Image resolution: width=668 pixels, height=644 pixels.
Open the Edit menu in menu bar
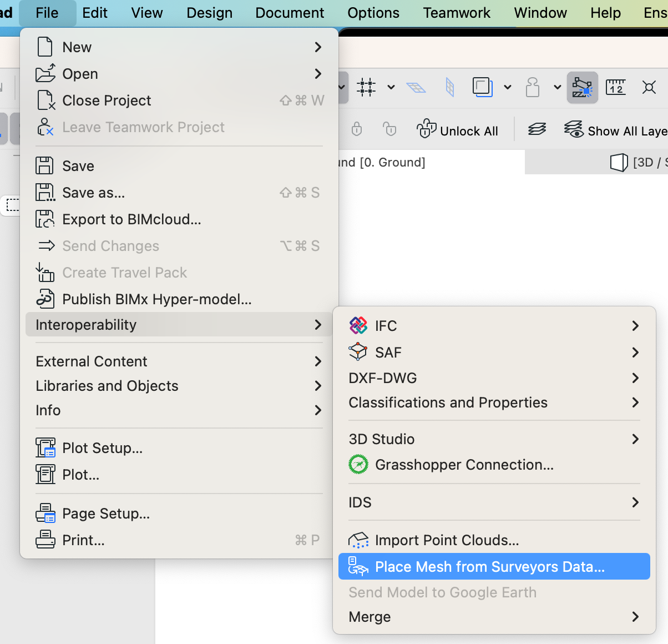pyautogui.click(x=95, y=13)
